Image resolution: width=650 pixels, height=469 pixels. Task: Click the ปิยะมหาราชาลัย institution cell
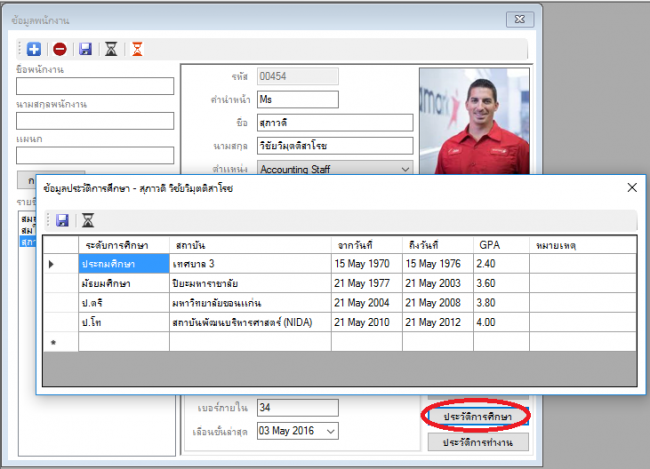coord(250,283)
